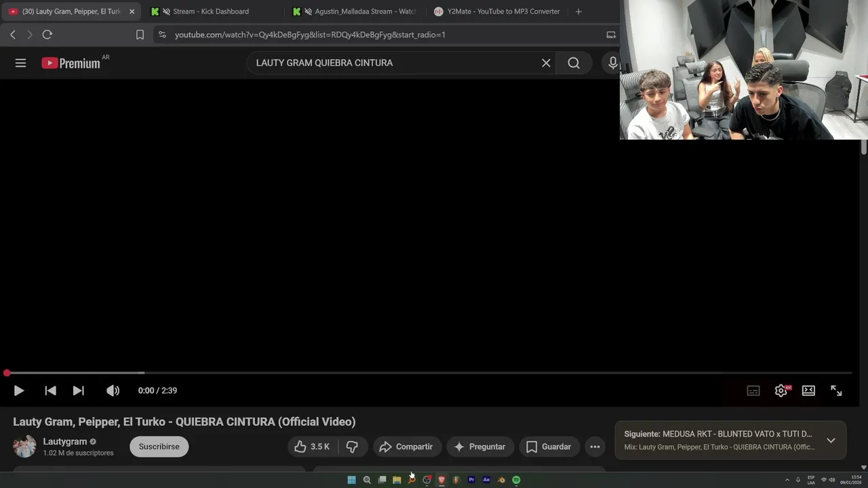Dislike the video

pyautogui.click(x=352, y=447)
